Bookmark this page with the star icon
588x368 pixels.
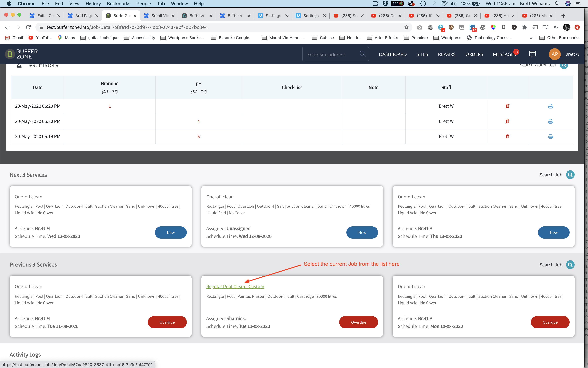click(x=407, y=27)
